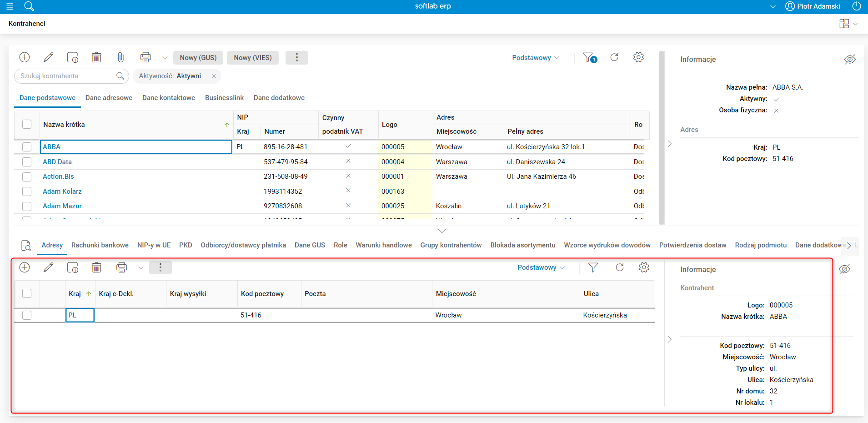Viewport: 868px width, 423px height.
Task: Open the Rachunki bankowe tab
Action: click(x=100, y=245)
